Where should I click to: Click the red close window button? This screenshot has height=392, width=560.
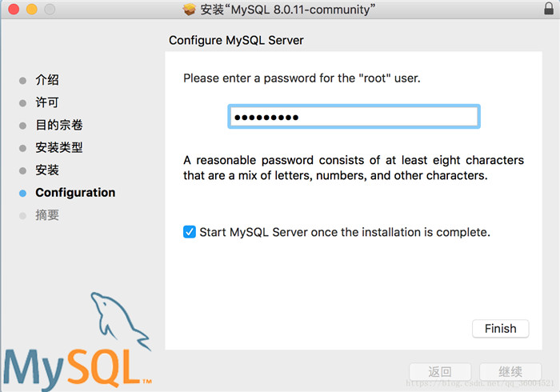click(14, 10)
